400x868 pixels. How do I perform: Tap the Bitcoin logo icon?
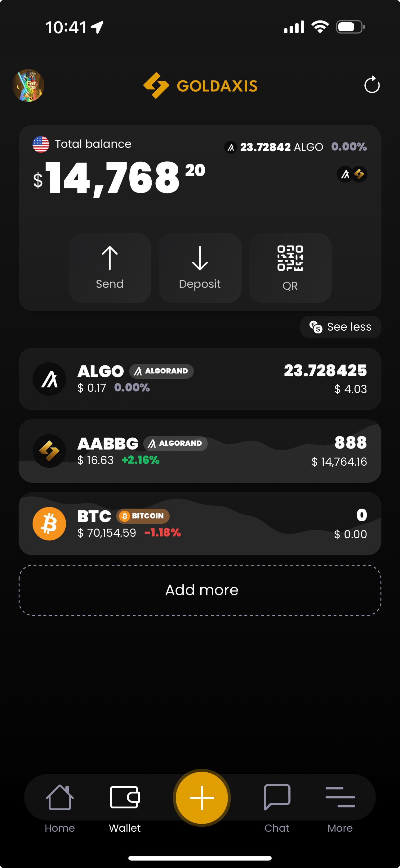[x=49, y=524]
